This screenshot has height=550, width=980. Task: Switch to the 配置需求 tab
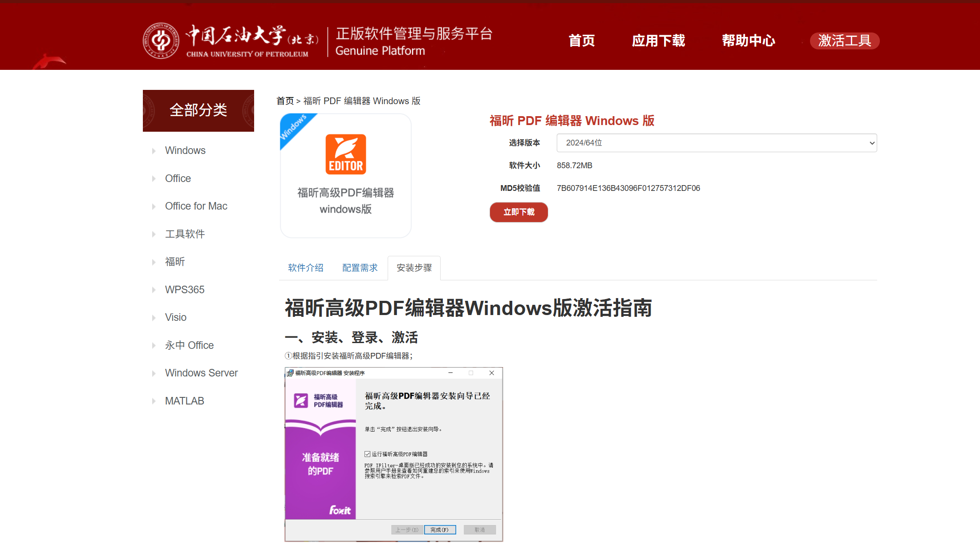coord(360,268)
